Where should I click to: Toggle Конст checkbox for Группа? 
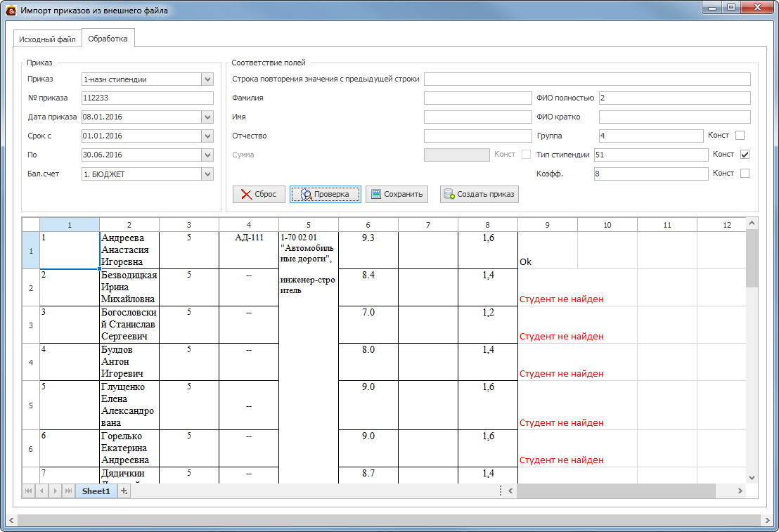click(x=740, y=135)
